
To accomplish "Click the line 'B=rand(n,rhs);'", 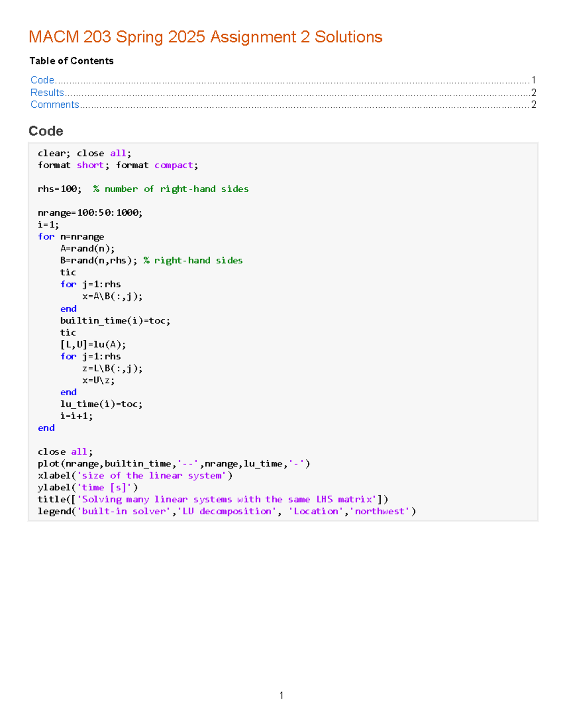I will (99, 260).
